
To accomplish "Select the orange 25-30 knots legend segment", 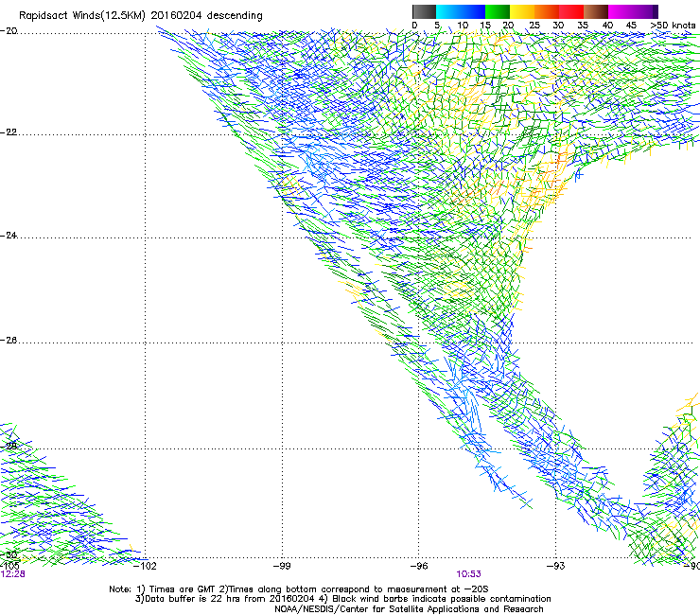I will [547, 11].
